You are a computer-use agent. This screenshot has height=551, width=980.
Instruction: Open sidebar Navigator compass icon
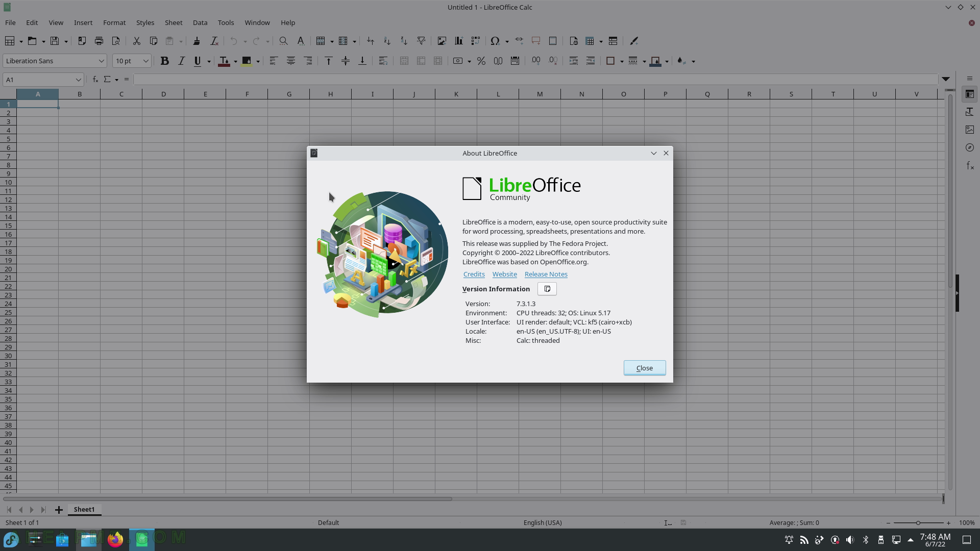(969, 147)
